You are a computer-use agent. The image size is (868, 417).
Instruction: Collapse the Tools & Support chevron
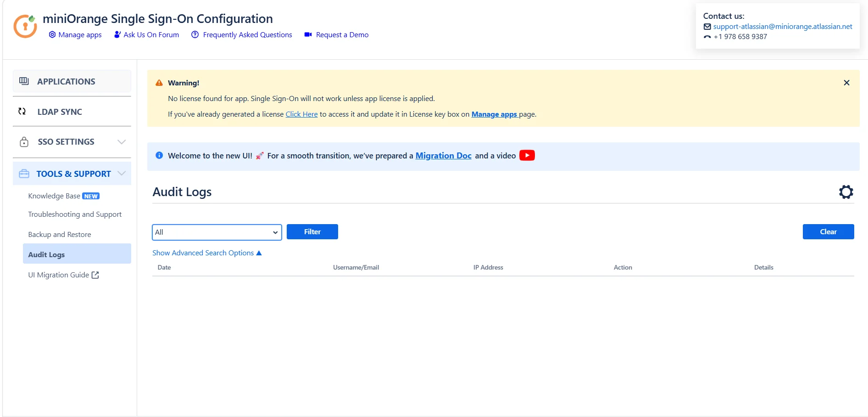122,174
